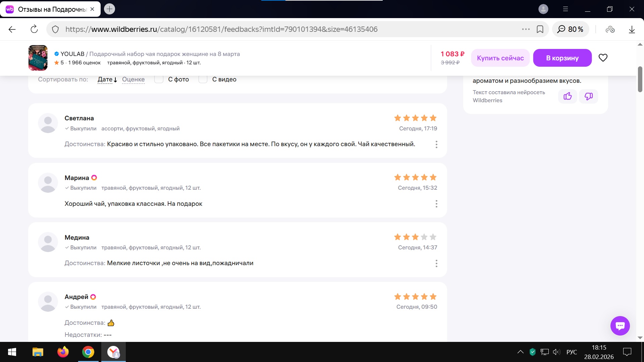Sort reviews by 'Оценке'
This screenshot has height=362, width=644.
133,79
